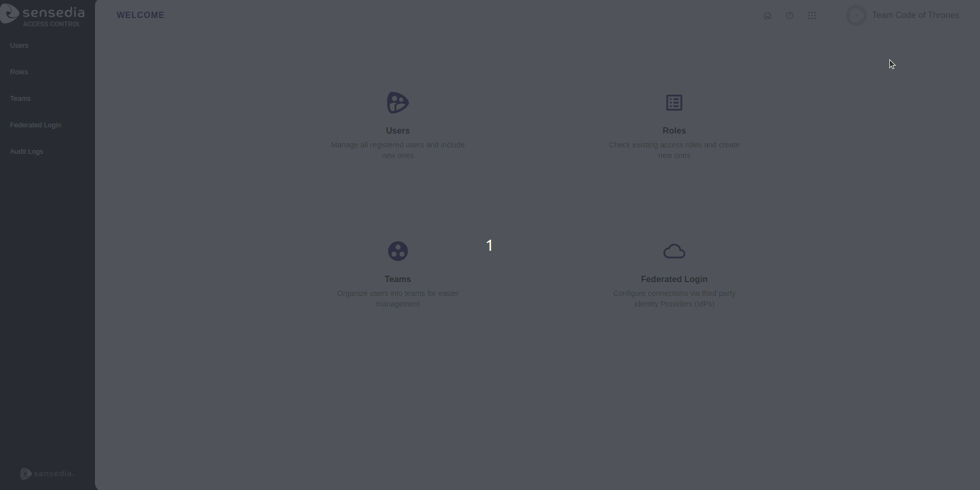Select Roles in the sidebar
The width and height of the screenshot is (980, 490).
coord(19,72)
